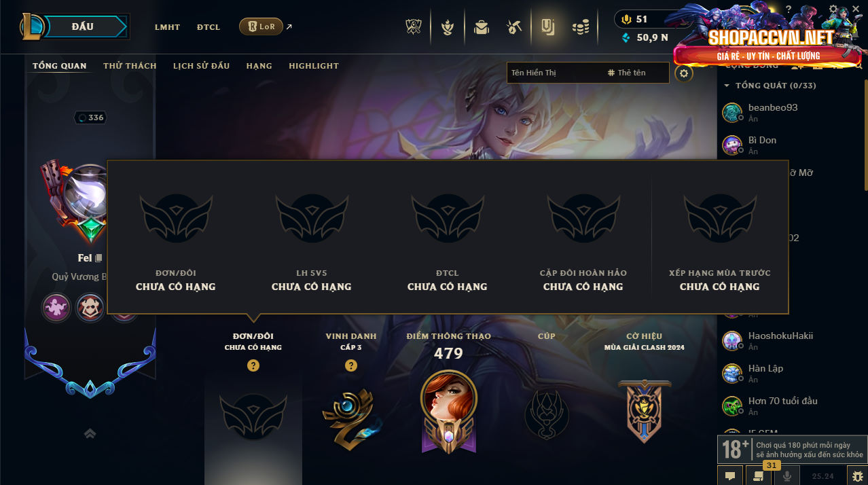
Task: Toggle the microphone mute button
Action: (x=787, y=476)
